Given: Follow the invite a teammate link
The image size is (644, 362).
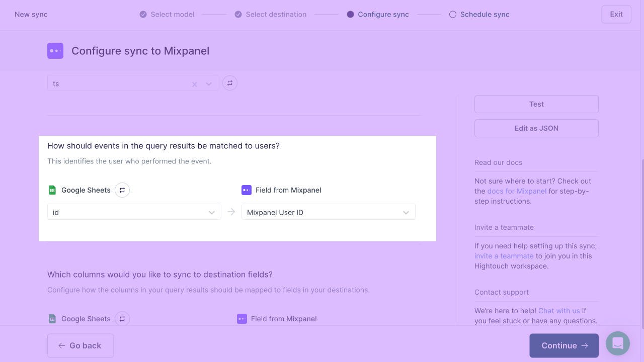Looking at the screenshot, I should pos(504,256).
